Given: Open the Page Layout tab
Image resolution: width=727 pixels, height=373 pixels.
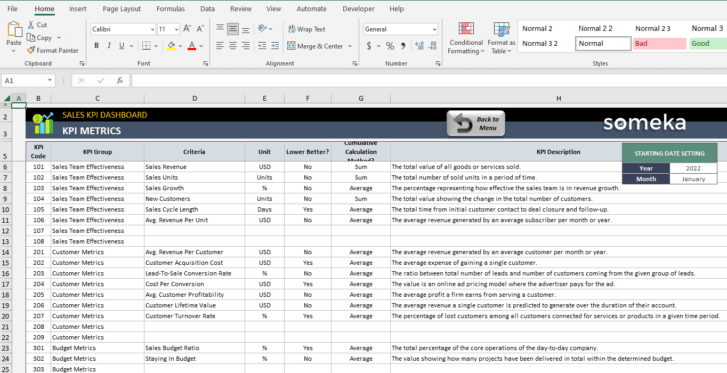Looking at the screenshot, I should pyautogui.click(x=121, y=9).
